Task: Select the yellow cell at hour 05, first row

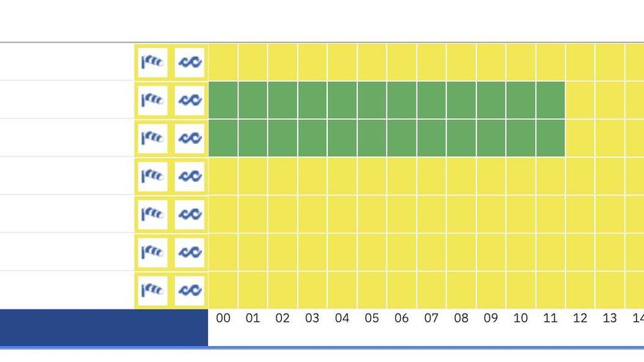Action: coord(372,62)
